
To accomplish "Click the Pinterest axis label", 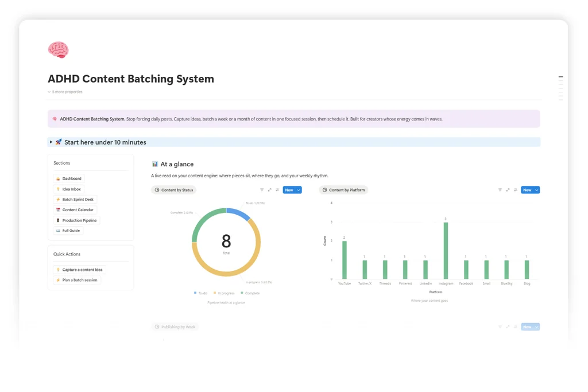I will (405, 284).
